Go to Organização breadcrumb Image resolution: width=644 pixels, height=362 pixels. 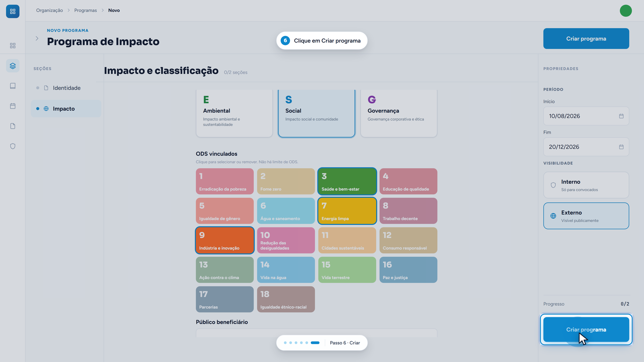pyautogui.click(x=49, y=10)
